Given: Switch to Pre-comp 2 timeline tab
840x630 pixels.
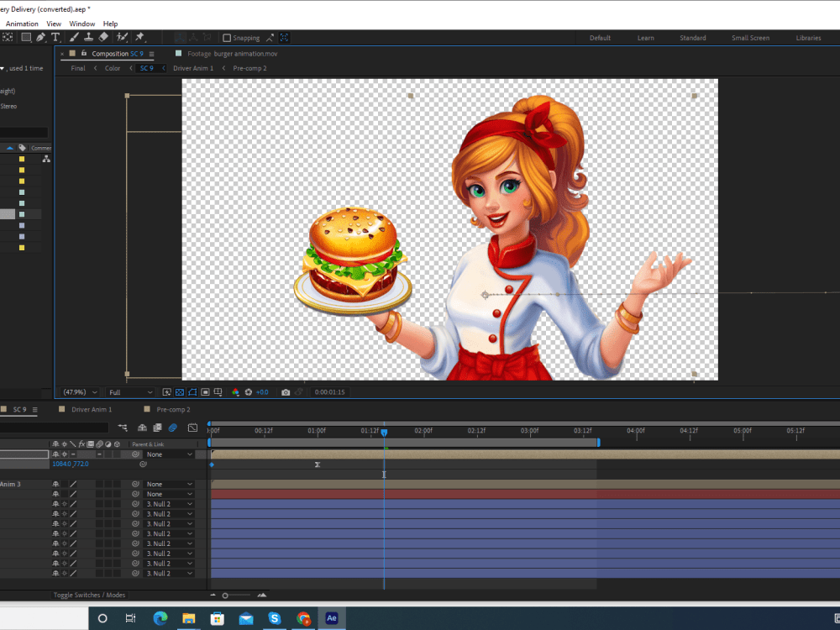Looking at the screenshot, I should (x=173, y=409).
